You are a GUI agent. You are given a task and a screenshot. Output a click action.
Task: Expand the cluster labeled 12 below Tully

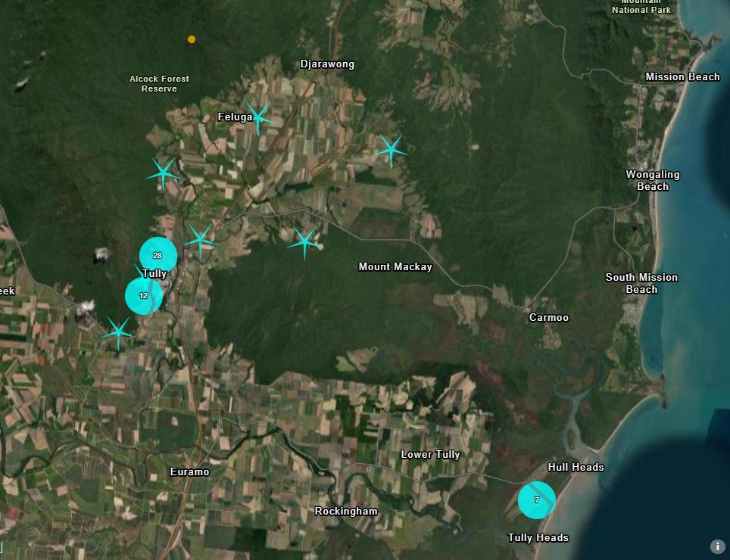click(143, 295)
